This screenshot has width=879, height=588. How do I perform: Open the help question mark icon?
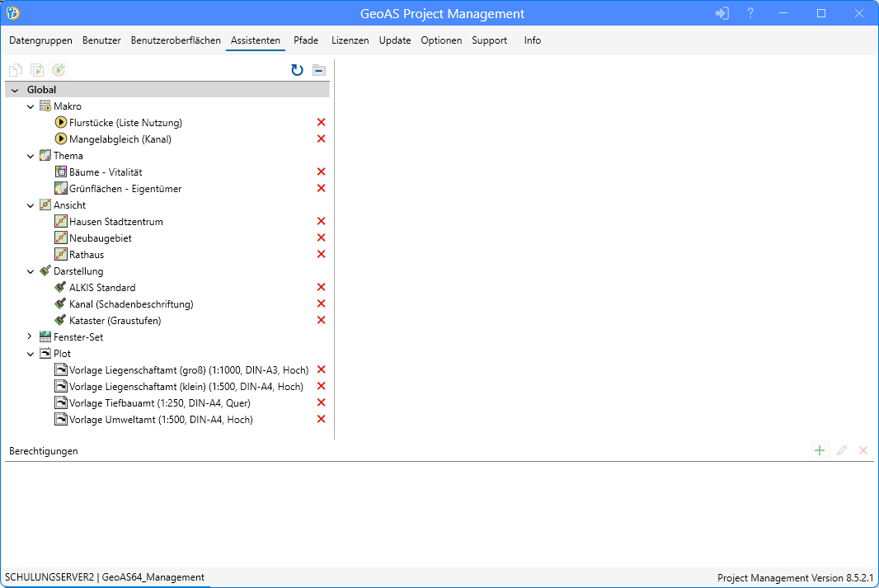(x=750, y=13)
